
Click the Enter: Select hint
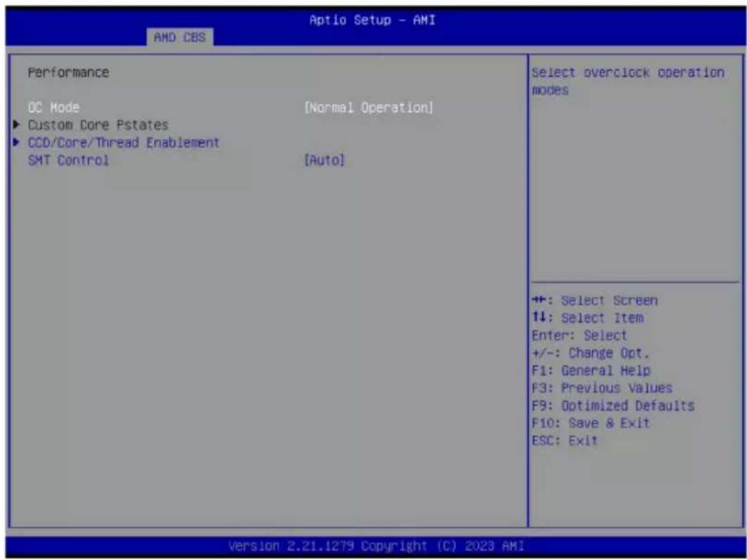pyautogui.click(x=579, y=336)
